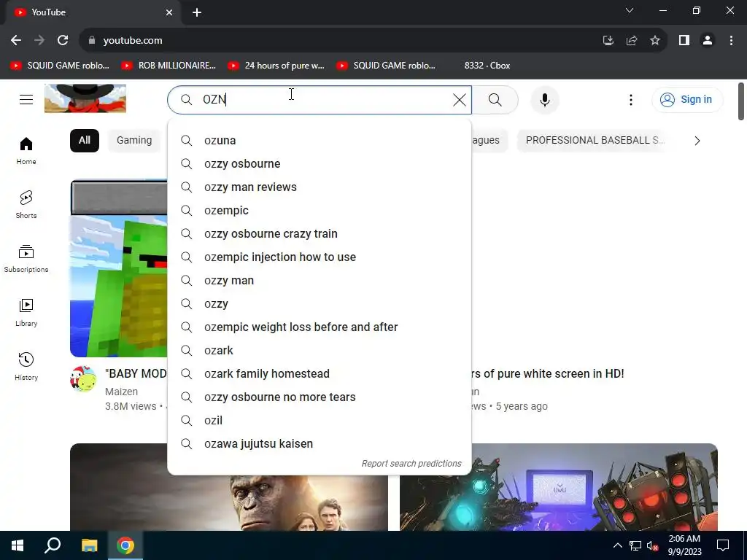Open Shorts from the sidebar
This screenshot has width=747, height=560.
click(26, 205)
